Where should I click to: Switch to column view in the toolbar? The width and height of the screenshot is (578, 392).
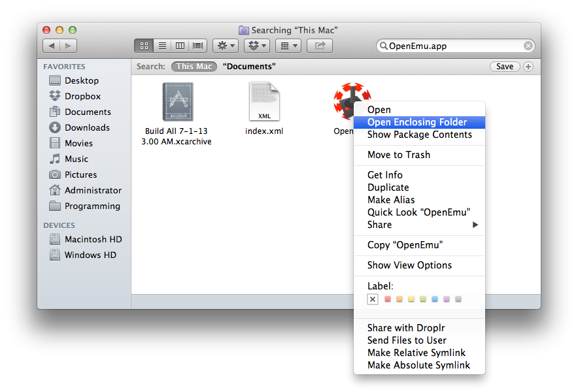180,46
